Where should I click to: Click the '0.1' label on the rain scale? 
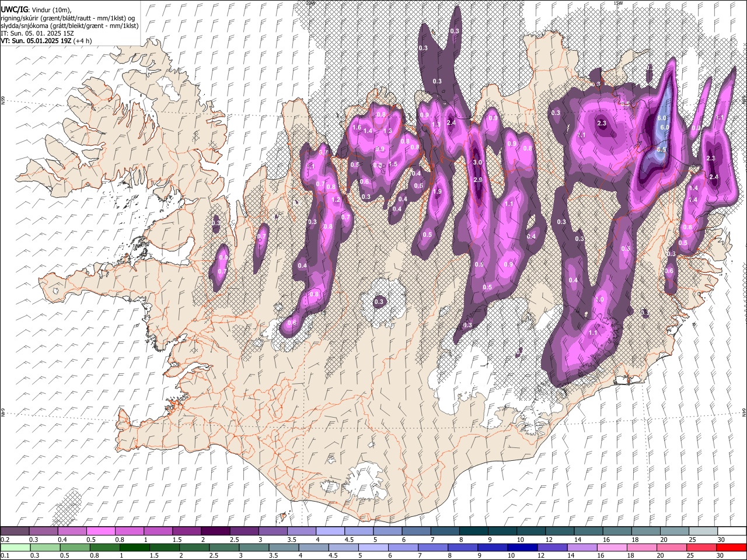pos(5,555)
